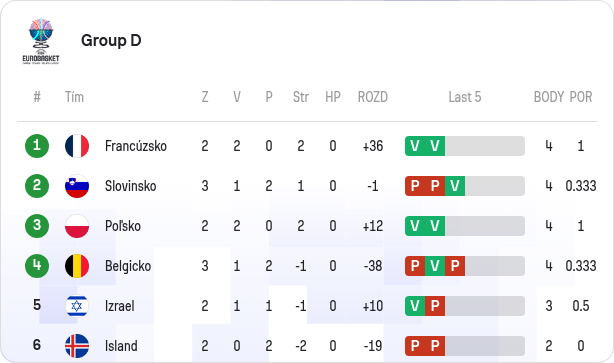614x363 pixels.
Task: Sort by the BODY column header
Action: coord(549,97)
